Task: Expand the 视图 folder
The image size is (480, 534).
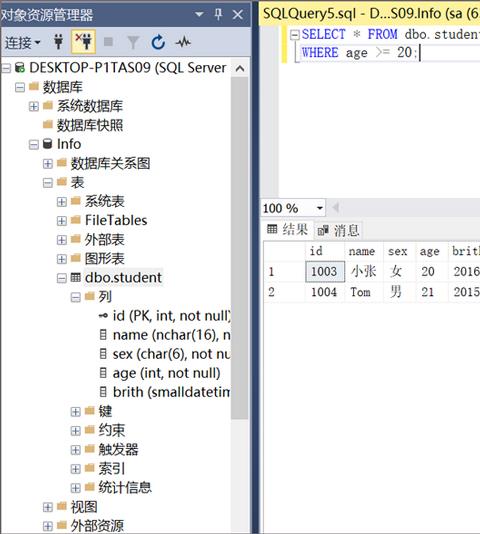Action: point(48,507)
